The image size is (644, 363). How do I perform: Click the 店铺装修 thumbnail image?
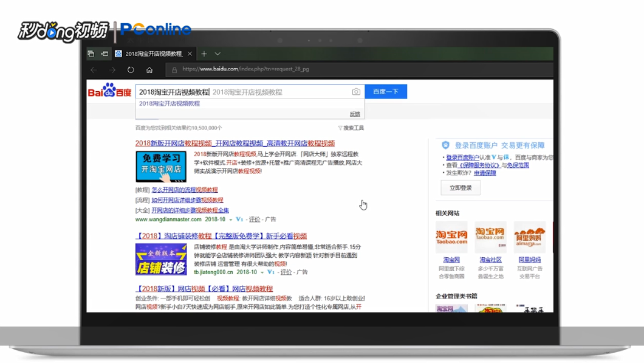161,260
